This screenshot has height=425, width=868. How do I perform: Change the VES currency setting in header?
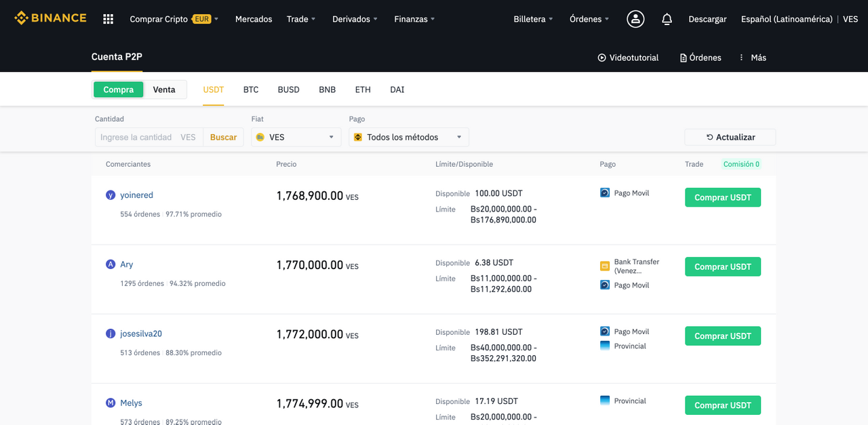point(850,19)
